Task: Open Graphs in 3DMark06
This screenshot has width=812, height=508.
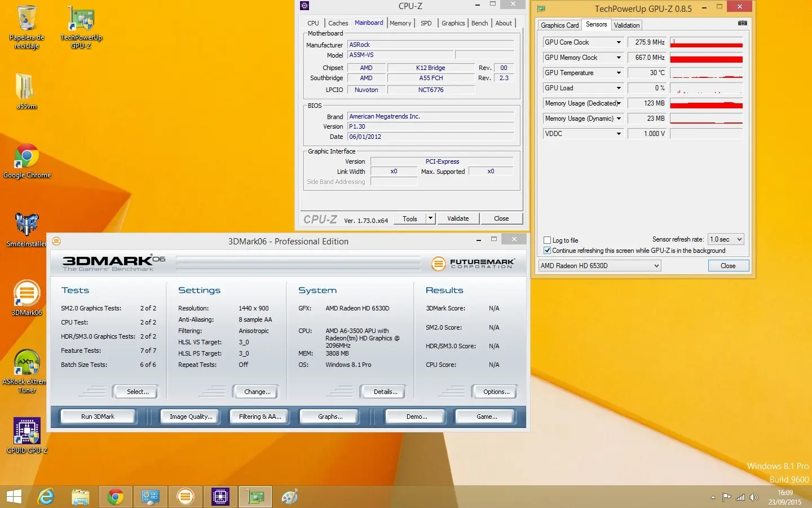Action: (330, 417)
